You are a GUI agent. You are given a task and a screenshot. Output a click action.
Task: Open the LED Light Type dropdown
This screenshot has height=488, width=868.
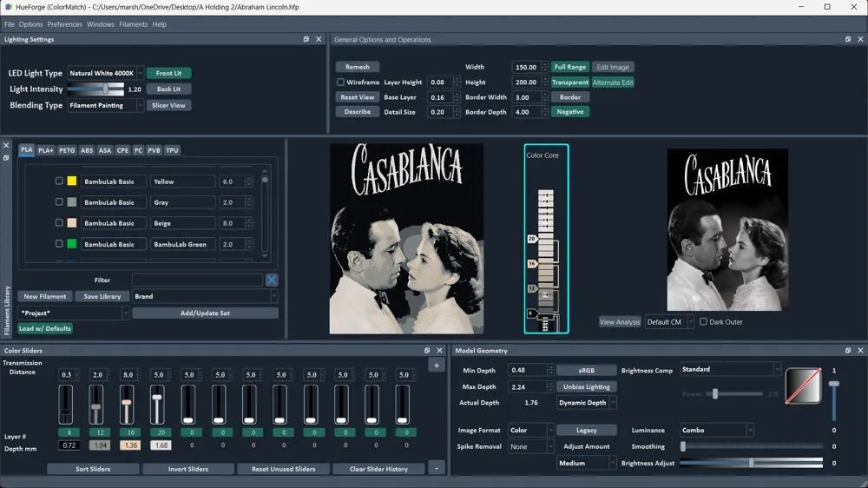[105, 73]
